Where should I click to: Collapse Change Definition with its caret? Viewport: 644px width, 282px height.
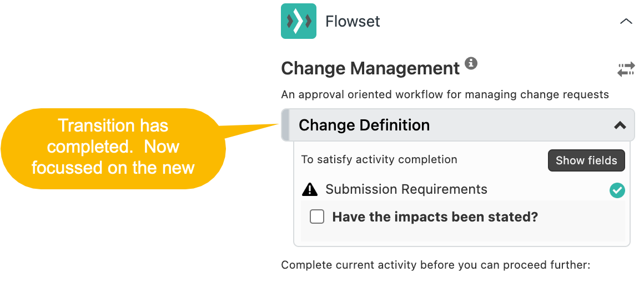[620, 125]
